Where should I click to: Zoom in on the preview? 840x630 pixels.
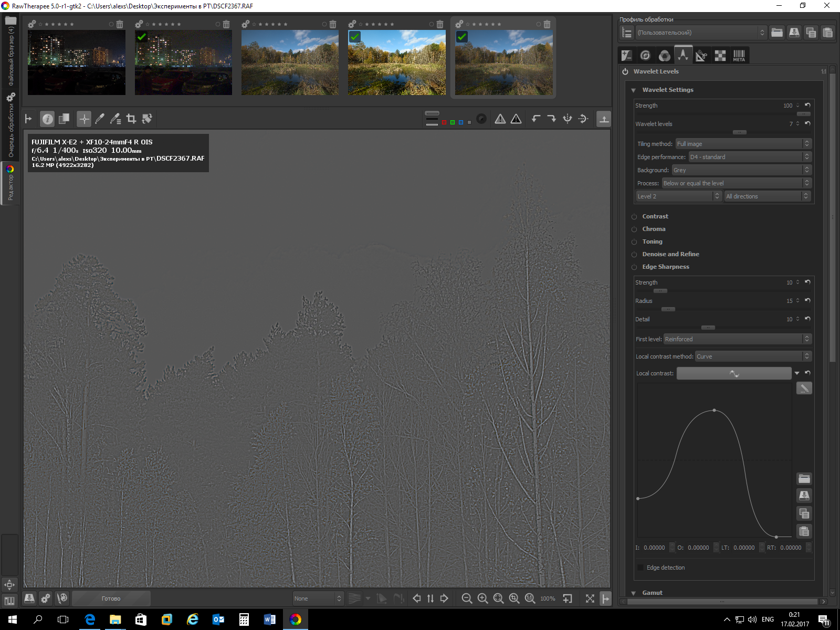(x=482, y=598)
